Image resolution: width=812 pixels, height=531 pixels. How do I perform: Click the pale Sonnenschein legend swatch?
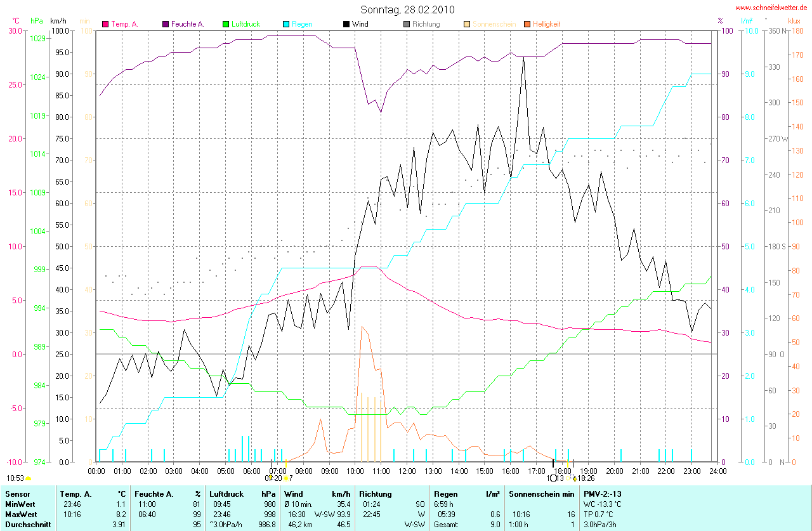pos(467,24)
